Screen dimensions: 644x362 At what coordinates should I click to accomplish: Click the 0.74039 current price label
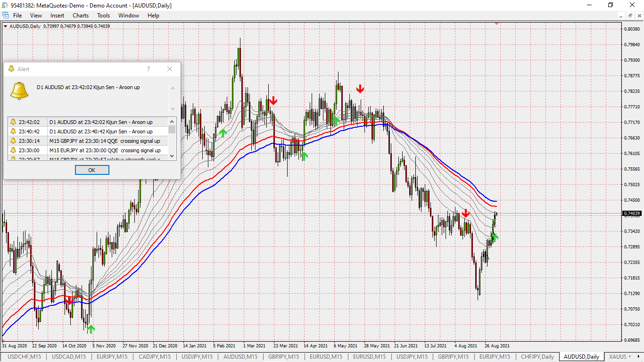[x=632, y=214]
